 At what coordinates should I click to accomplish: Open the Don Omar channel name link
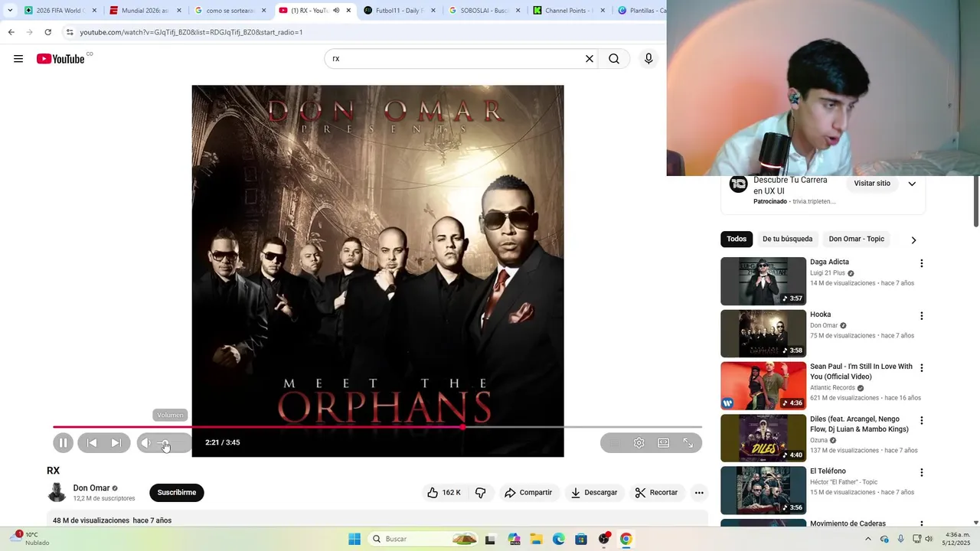pyautogui.click(x=91, y=488)
